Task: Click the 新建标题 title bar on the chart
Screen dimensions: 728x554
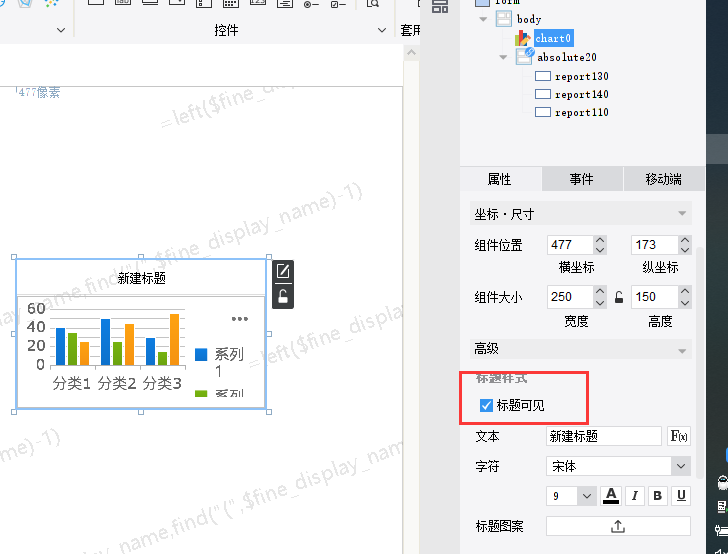Action: pos(142,278)
